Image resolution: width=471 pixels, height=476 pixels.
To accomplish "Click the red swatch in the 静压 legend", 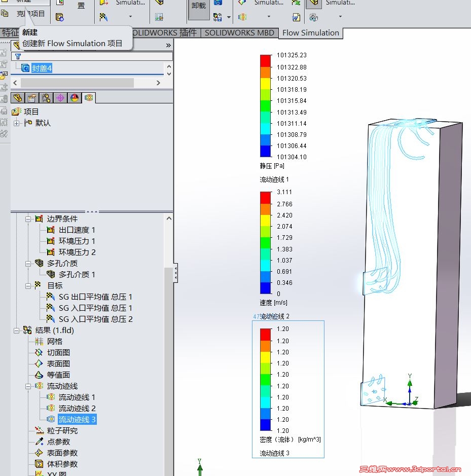I will point(266,61).
